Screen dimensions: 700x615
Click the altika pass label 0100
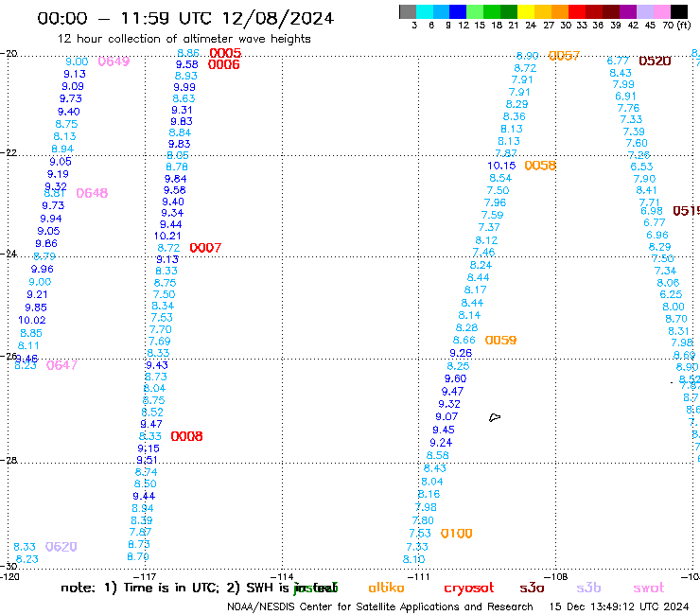coord(456,534)
